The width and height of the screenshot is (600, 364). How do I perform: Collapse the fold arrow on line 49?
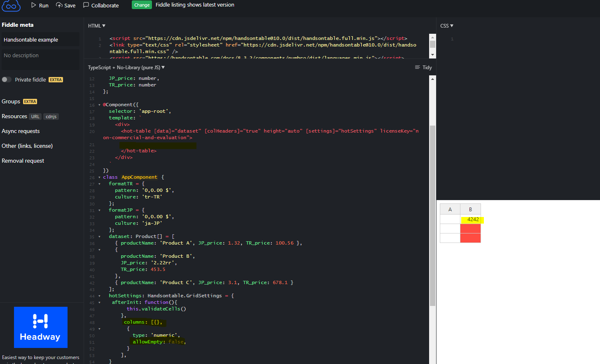coord(99,329)
